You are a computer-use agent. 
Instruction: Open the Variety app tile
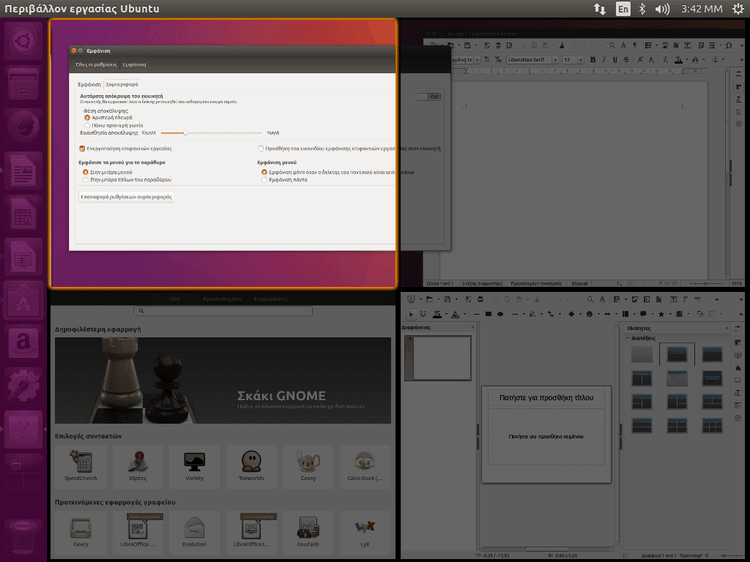click(x=194, y=462)
